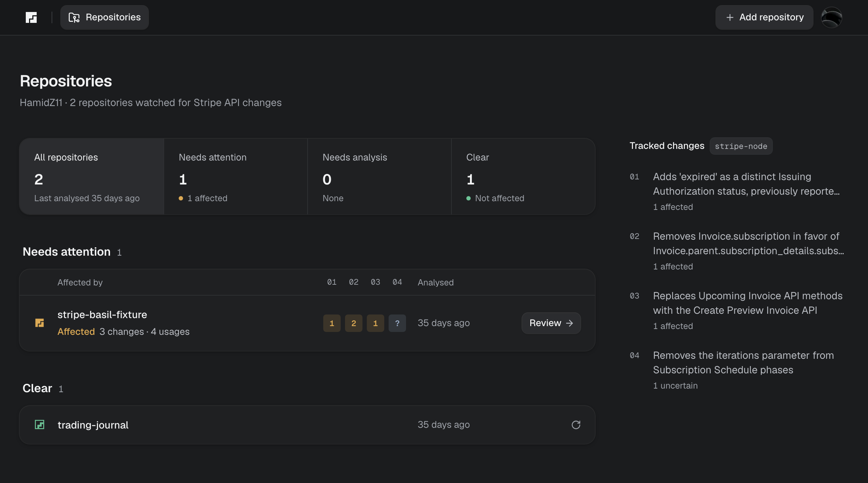
Task: Click the green trading-journal repository icon
Action: [x=40, y=425]
